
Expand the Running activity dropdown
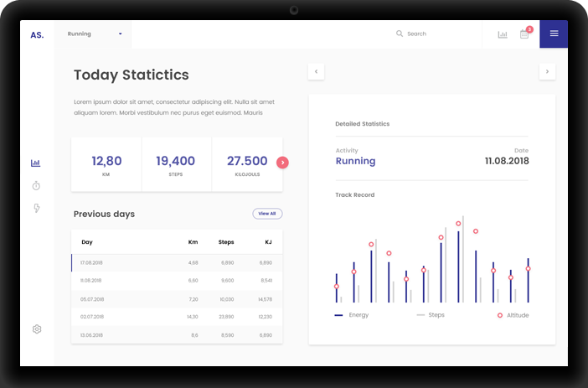[95, 34]
